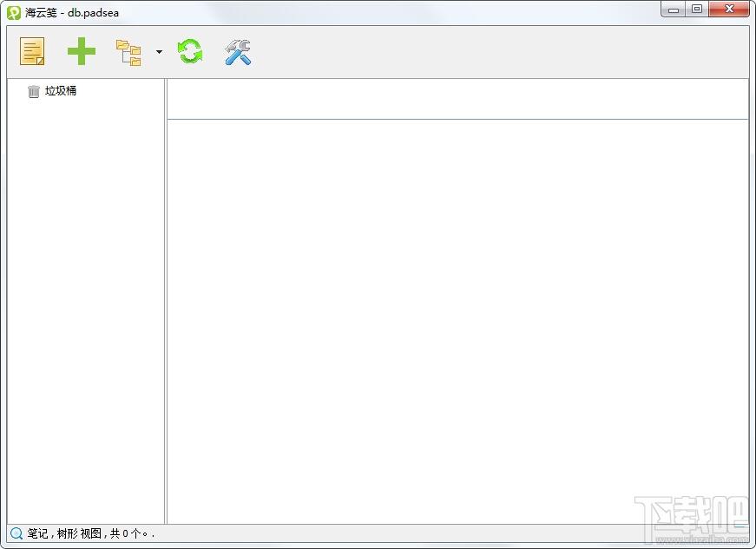Viewport: 756px width, 549px height.
Task: Add a new item with green plus
Action: 82,51
